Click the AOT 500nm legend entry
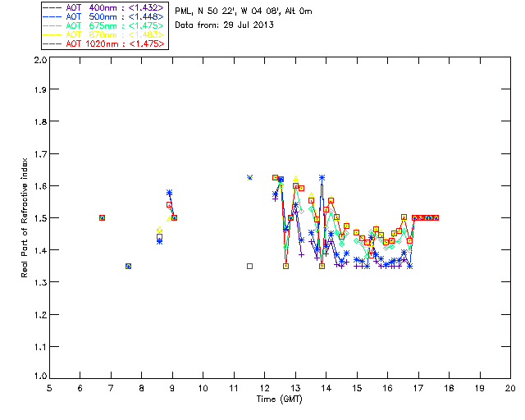The image size is (525, 420). [x=104, y=16]
